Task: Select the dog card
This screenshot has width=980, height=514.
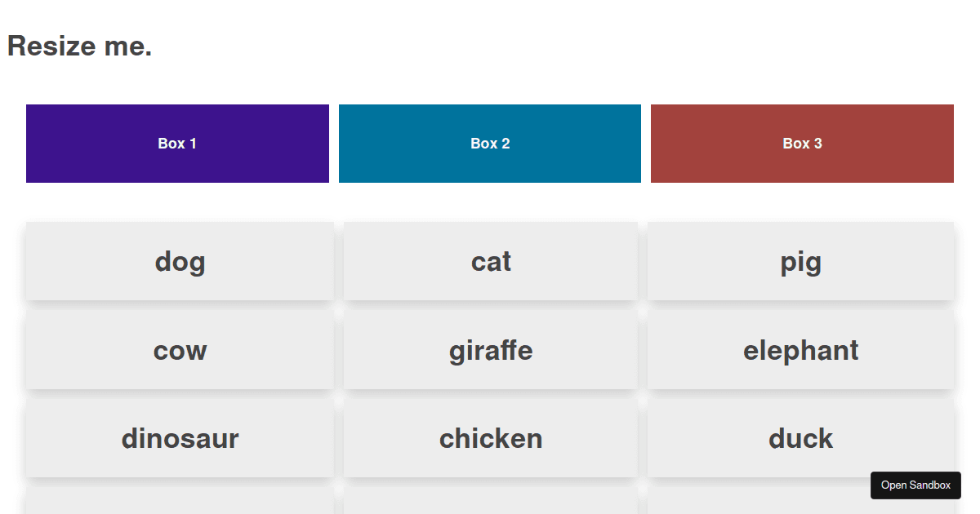Action: pos(179,261)
